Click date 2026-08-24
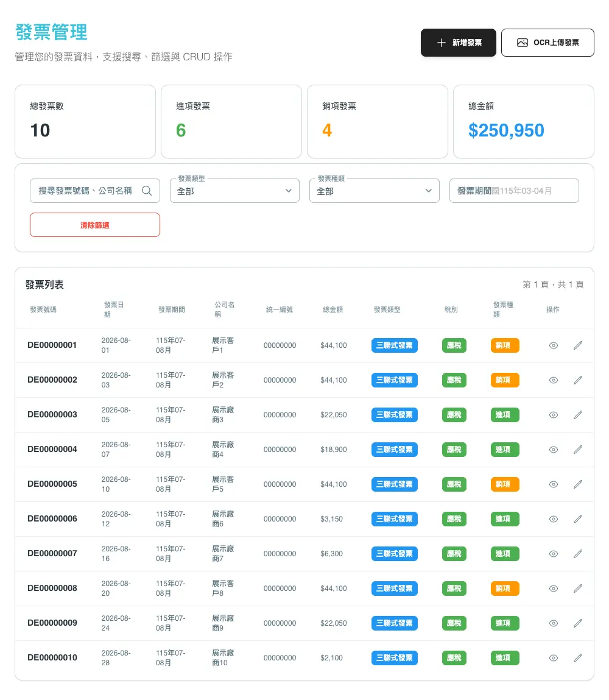This screenshot has height=700, width=609. (116, 623)
